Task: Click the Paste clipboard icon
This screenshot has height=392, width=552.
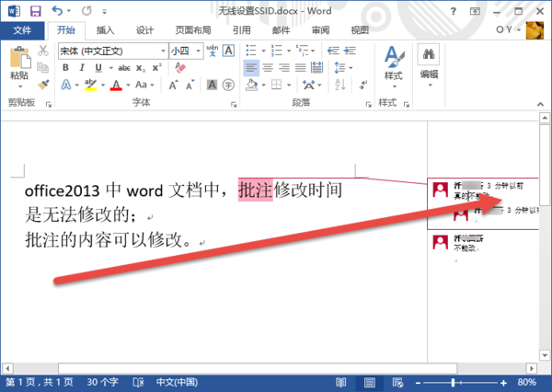Action: [19, 57]
